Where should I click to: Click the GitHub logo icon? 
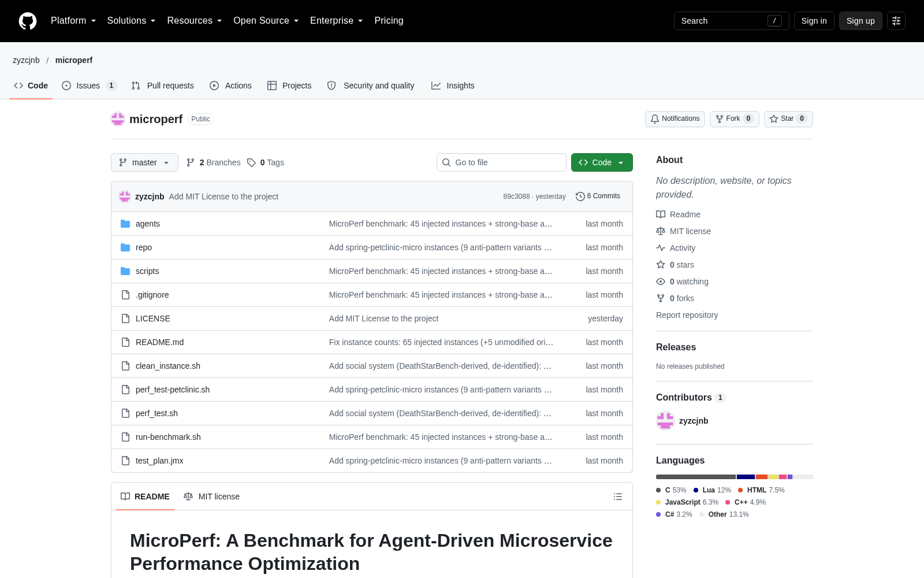[x=28, y=21]
